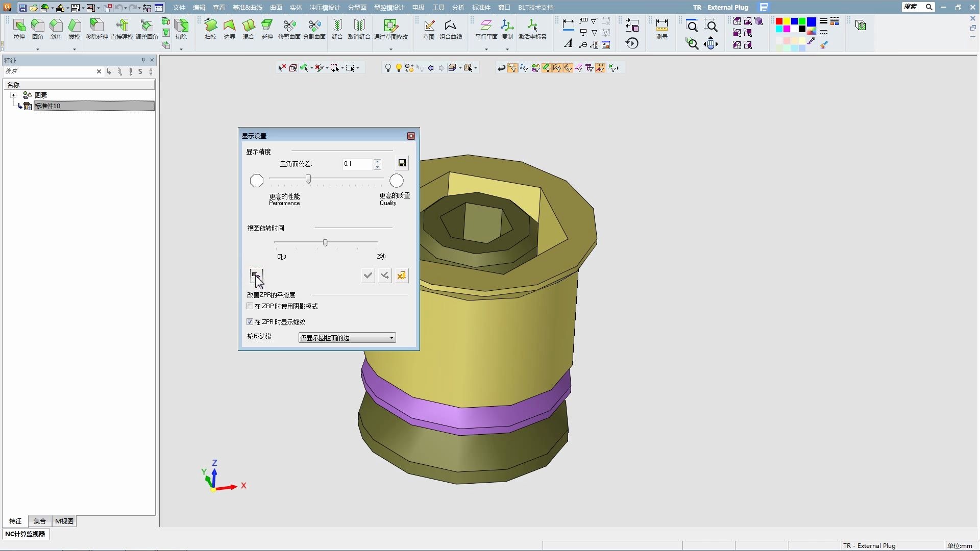Save tolerance with the floppy disk icon

[402, 163]
